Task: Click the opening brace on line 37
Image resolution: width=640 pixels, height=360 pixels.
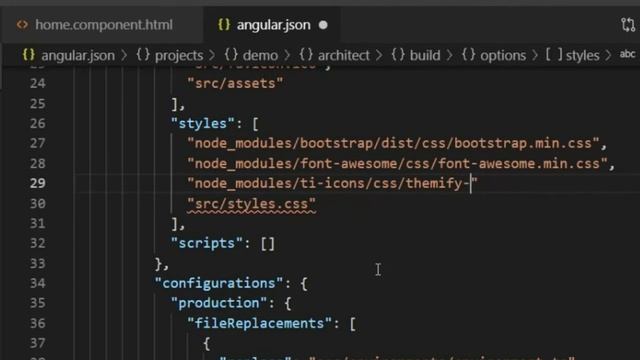Action: 207,344
